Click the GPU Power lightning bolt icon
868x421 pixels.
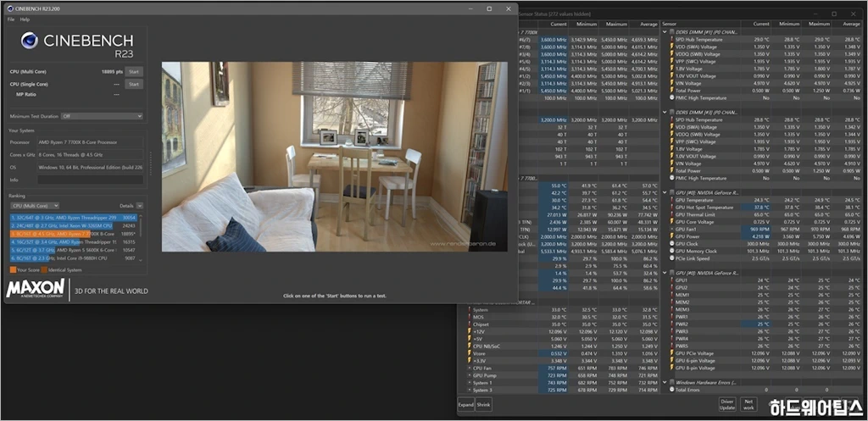670,236
